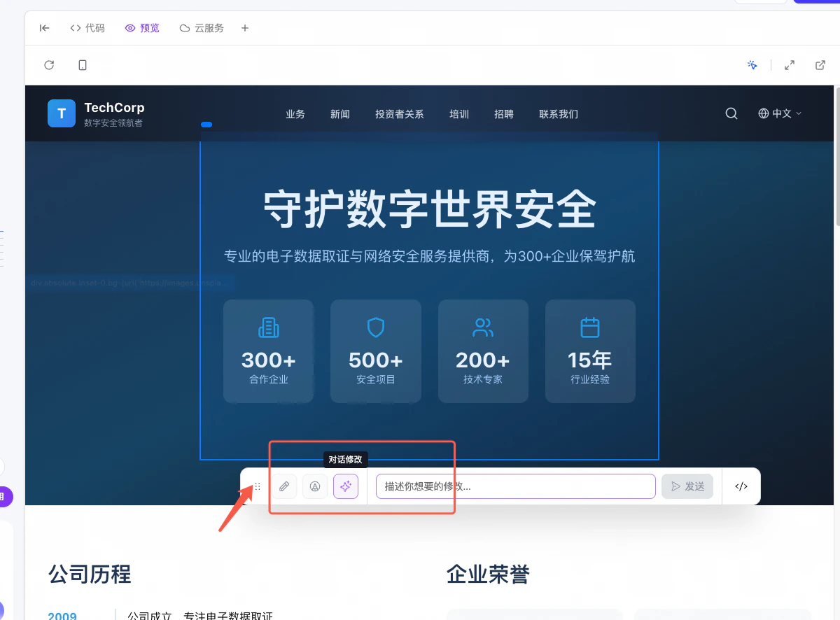Click the 2009 timeline year
The width and height of the screenshot is (840, 620).
(x=62, y=616)
